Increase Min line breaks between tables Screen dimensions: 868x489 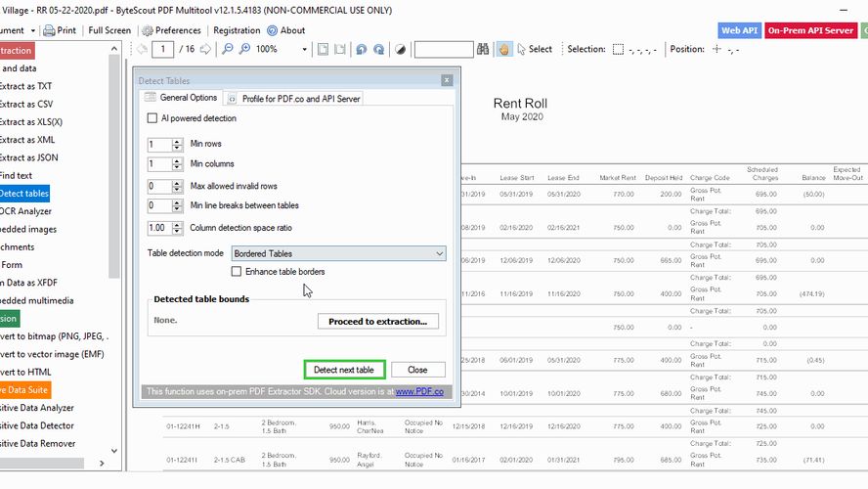pos(177,202)
